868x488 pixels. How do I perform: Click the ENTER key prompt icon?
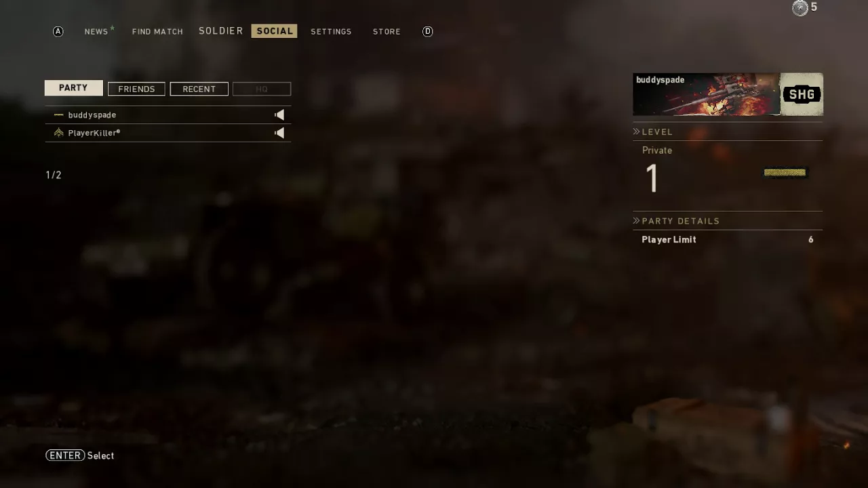(65, 455)
